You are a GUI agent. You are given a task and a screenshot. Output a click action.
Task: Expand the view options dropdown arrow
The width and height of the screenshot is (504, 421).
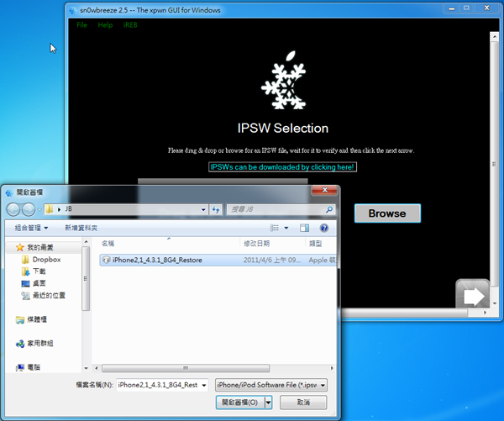tap(286, 228)
